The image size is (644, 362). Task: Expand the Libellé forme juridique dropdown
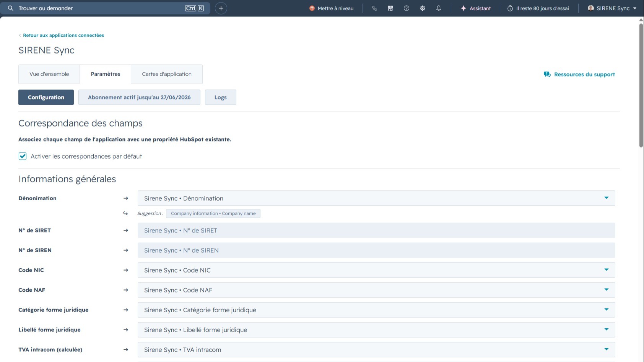tap(376, 330)
